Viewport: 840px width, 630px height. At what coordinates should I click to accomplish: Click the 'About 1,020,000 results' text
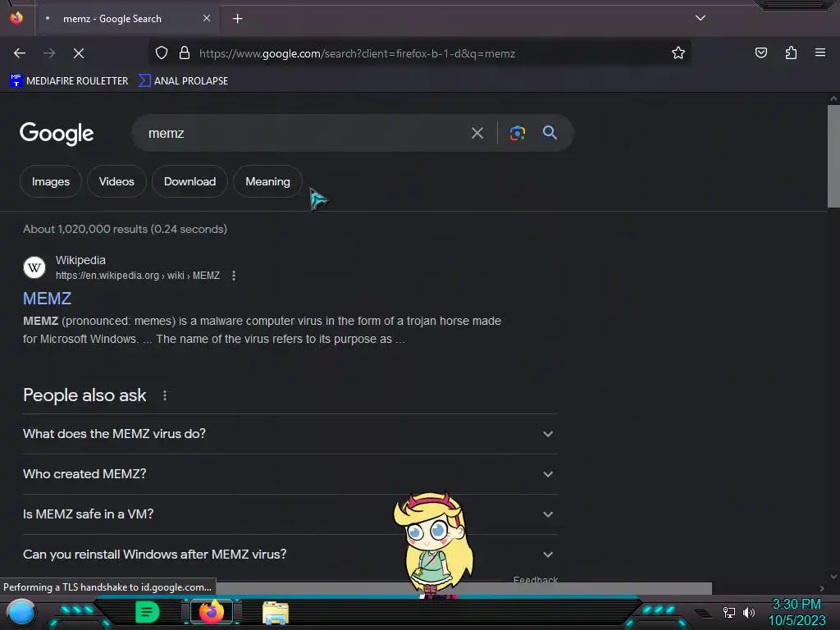(125, 230)
